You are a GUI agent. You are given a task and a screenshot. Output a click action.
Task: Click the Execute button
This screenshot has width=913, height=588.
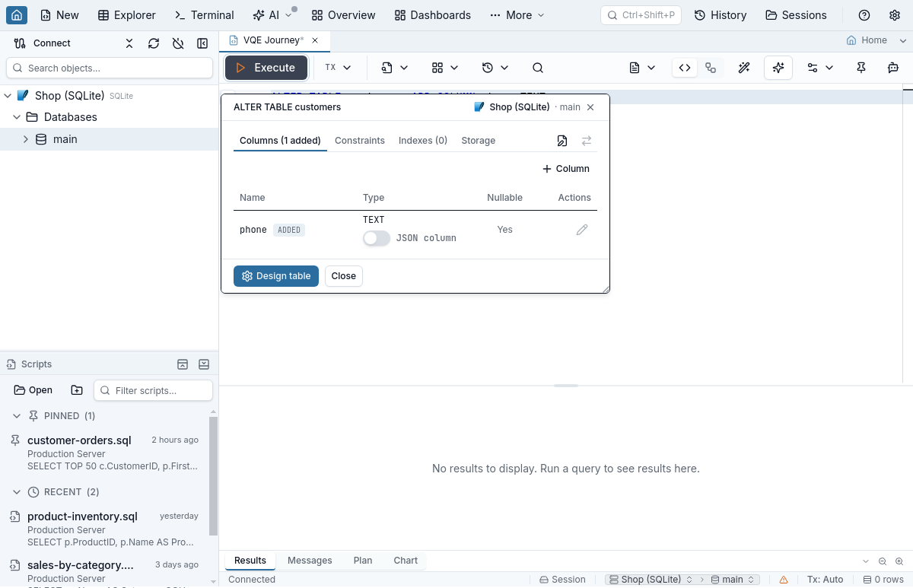pos(266,68)
